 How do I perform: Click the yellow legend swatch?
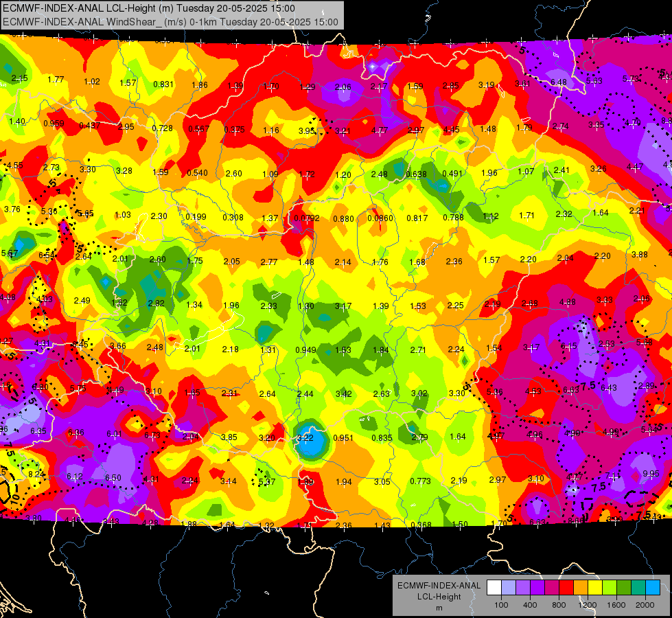click(x=595, y=587)
